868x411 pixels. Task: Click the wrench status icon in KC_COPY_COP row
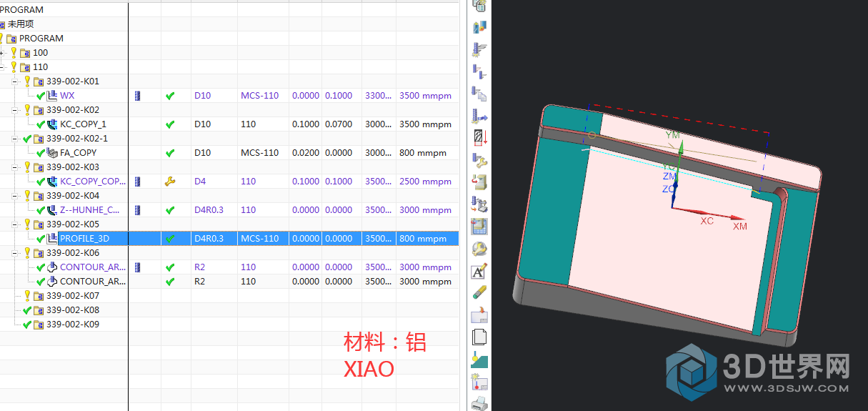pyautogui.click(x=170, y=182)
